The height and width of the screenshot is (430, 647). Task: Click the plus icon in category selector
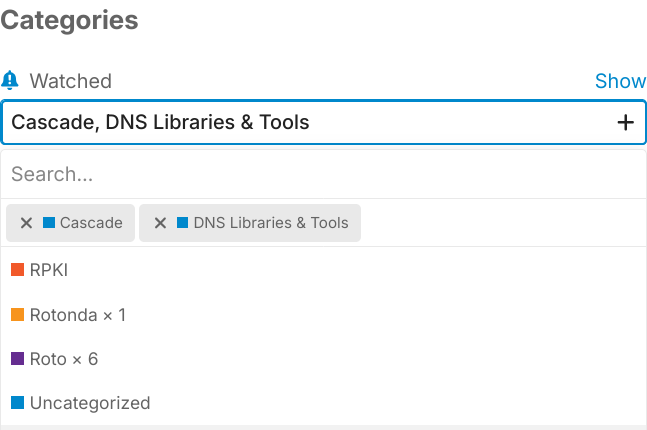click(626, 123)
